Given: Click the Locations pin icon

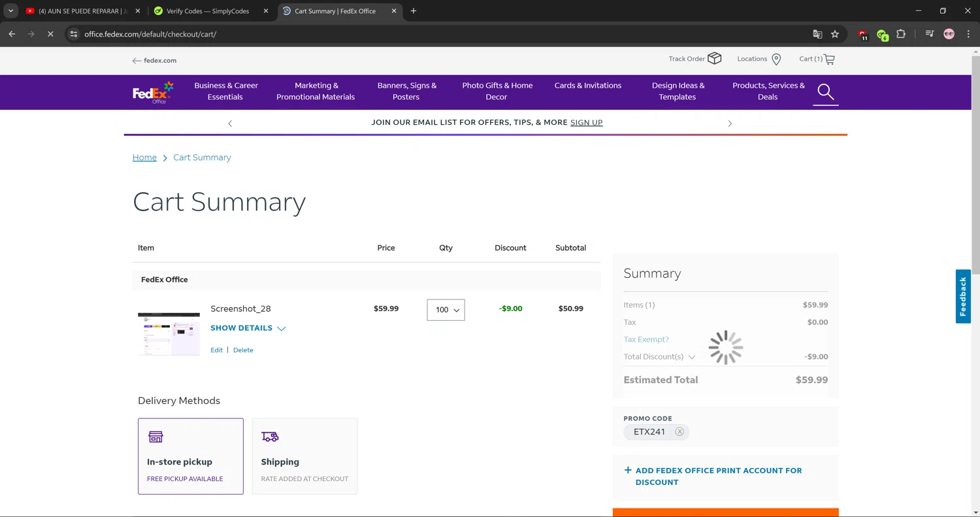Looking at the screenshot, I should pyautogui.click(x=776, y=59).
